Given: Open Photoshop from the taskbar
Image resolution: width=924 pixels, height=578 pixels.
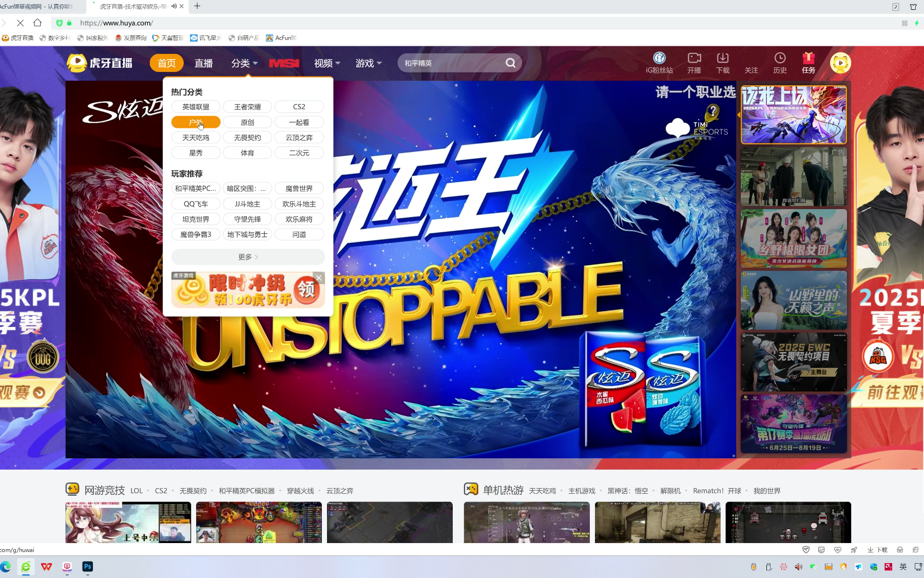Looking at the screenshot, I should click(88, 567).
